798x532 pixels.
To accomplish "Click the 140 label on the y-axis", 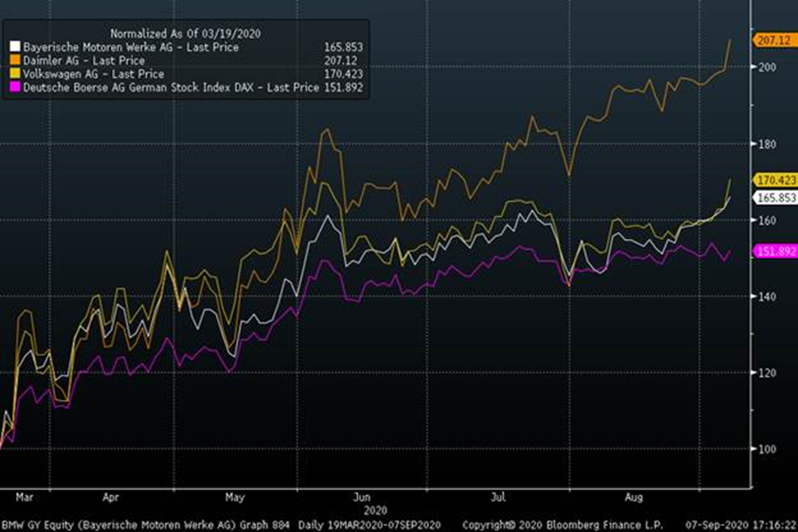I will coord(767,297).
